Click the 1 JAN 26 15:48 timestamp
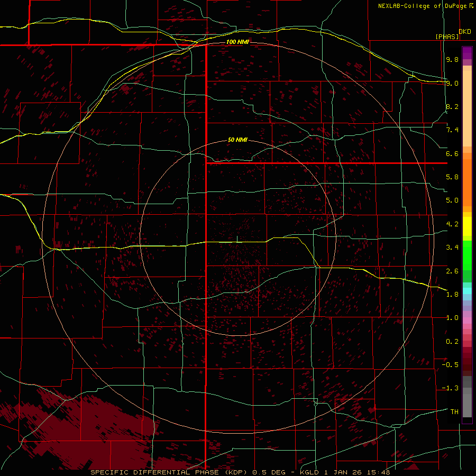Viewport: 476px width, 476px height. [357, 472]
